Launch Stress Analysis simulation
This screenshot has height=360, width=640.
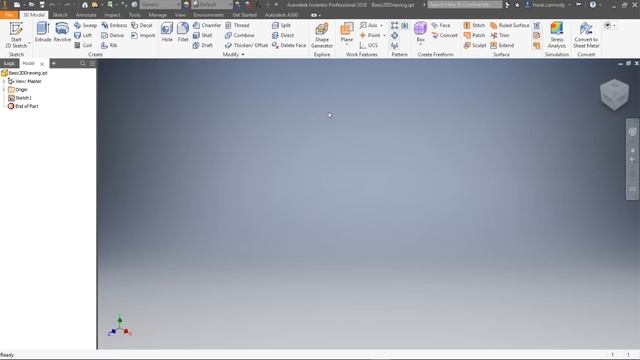[557, 35]
